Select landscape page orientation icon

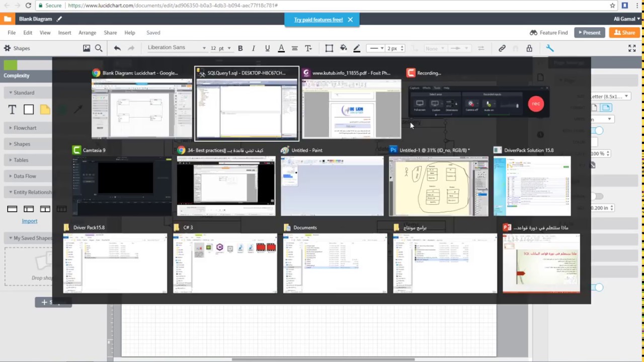click(606, 108)
